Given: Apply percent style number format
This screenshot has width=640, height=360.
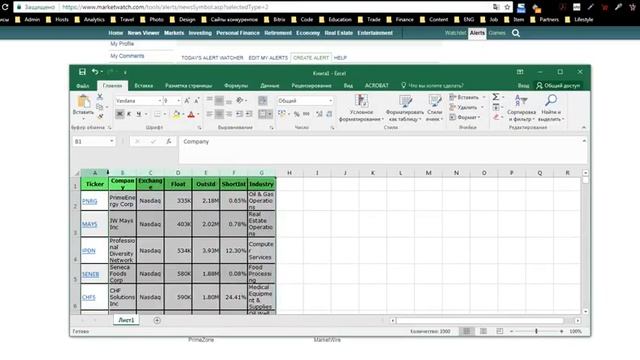Looking at the screenshot, I should pyautogui.click(x=297, y=114).
